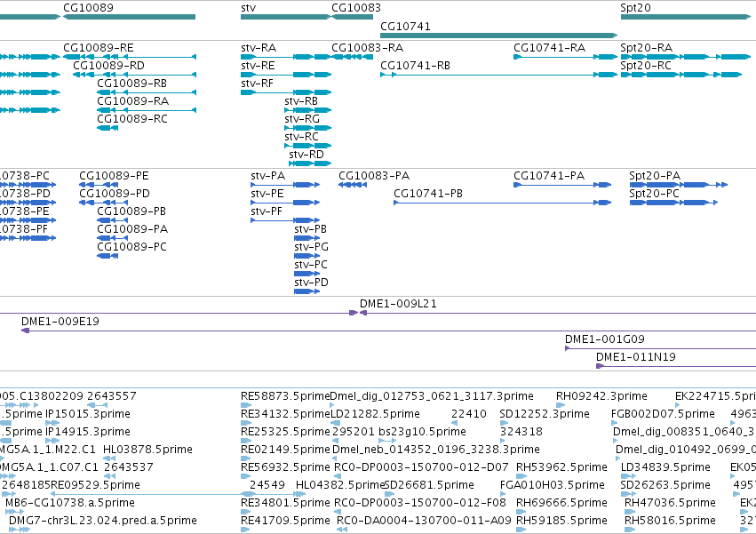Select the CG10083-PA protein label

[374, 176]
